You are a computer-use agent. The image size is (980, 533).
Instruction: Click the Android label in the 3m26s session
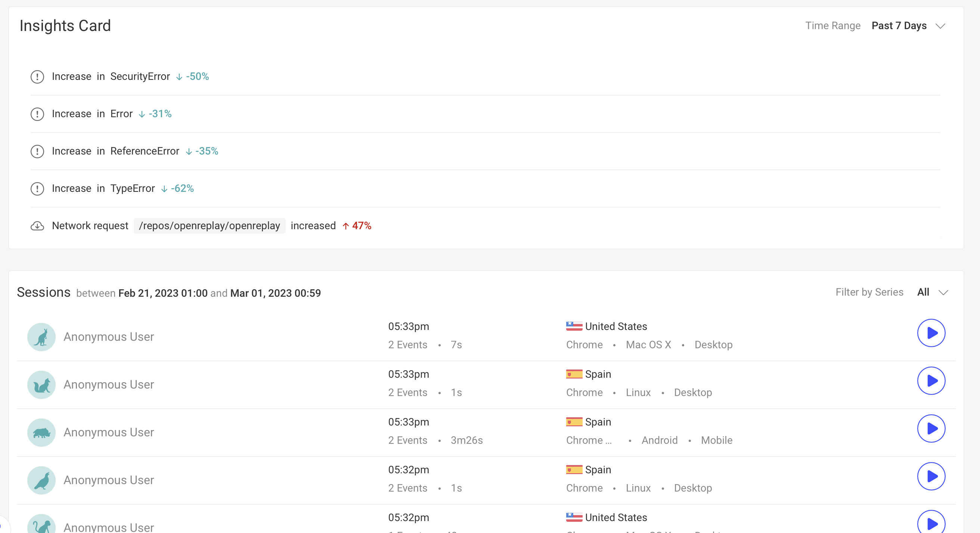pos(659,440)
